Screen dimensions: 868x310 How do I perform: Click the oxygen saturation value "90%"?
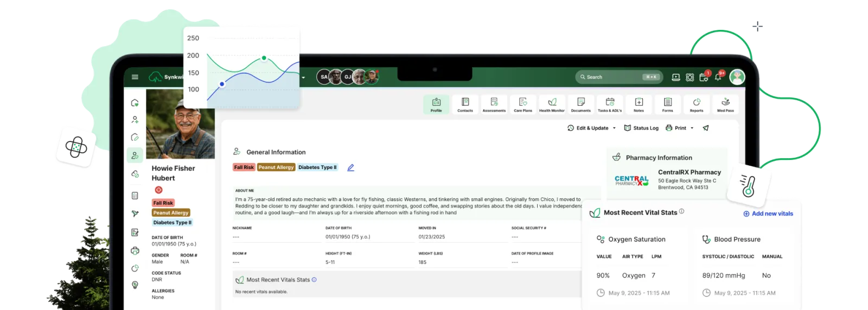click(603, 275)
